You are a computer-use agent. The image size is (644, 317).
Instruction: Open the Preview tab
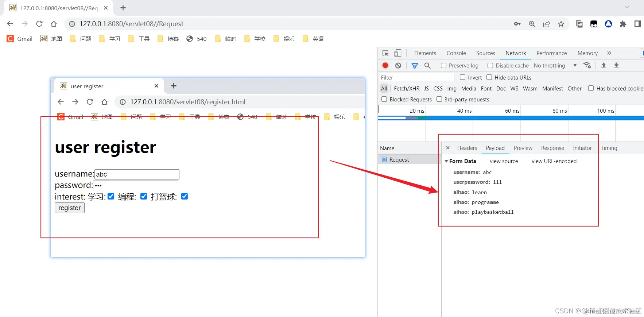point(523,148)
